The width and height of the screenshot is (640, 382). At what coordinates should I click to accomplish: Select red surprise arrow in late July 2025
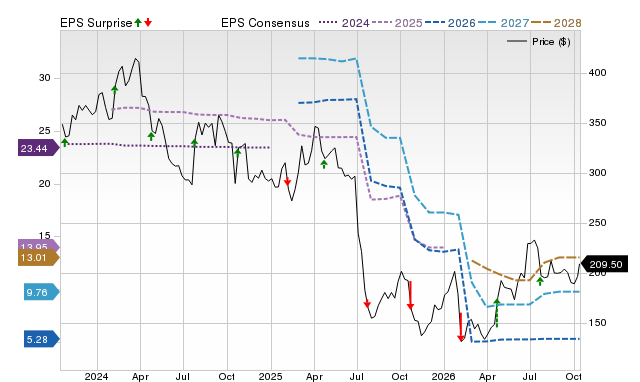point(367,304)
